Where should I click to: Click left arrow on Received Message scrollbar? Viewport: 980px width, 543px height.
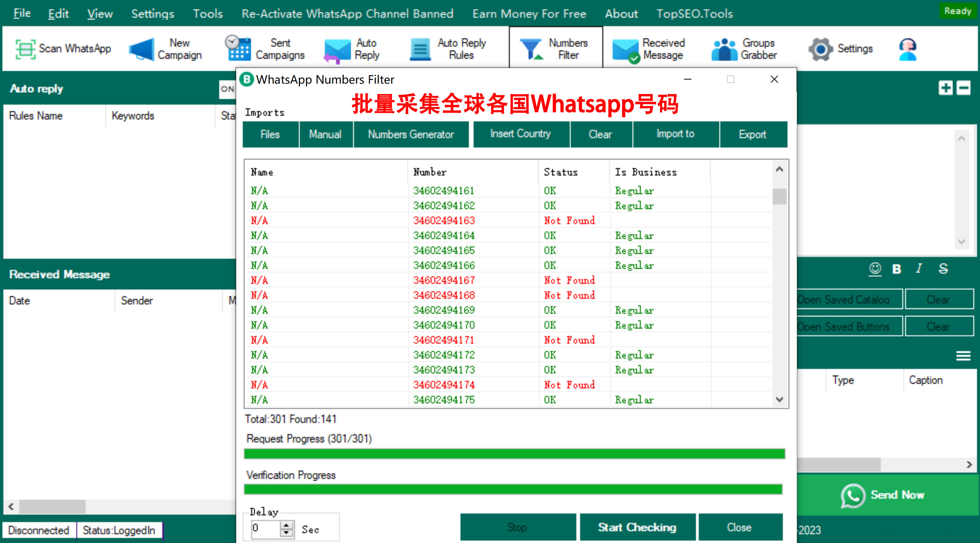(11, 506)
